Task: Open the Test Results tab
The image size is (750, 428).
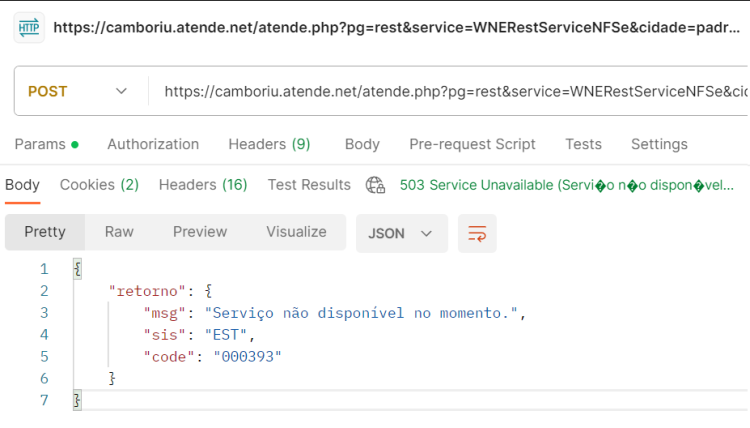Action: point(309,185)
